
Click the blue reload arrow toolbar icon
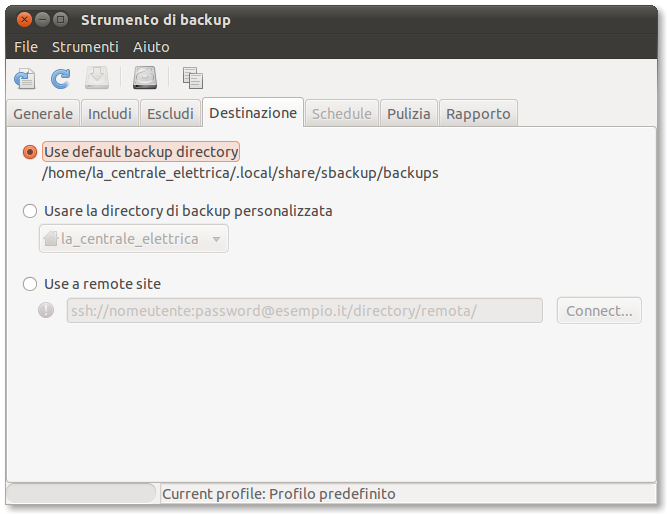click(x=60, y=78)
